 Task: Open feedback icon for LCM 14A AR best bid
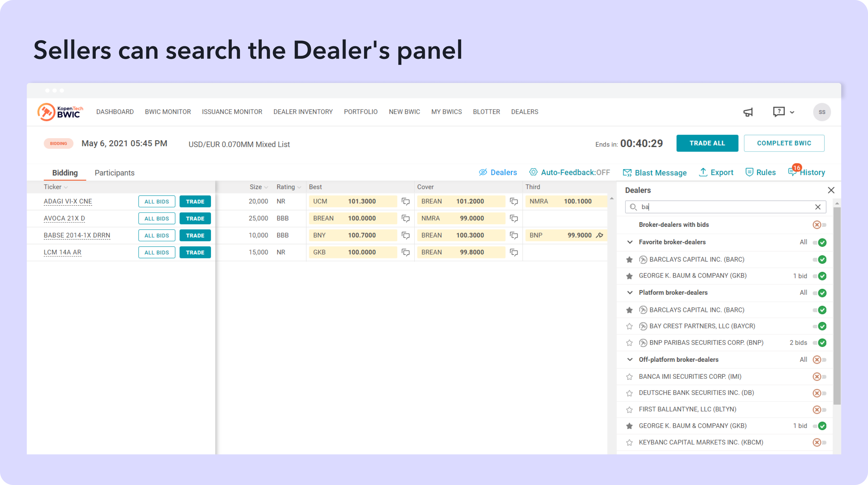pyautogui.click(x=406, y=252)
